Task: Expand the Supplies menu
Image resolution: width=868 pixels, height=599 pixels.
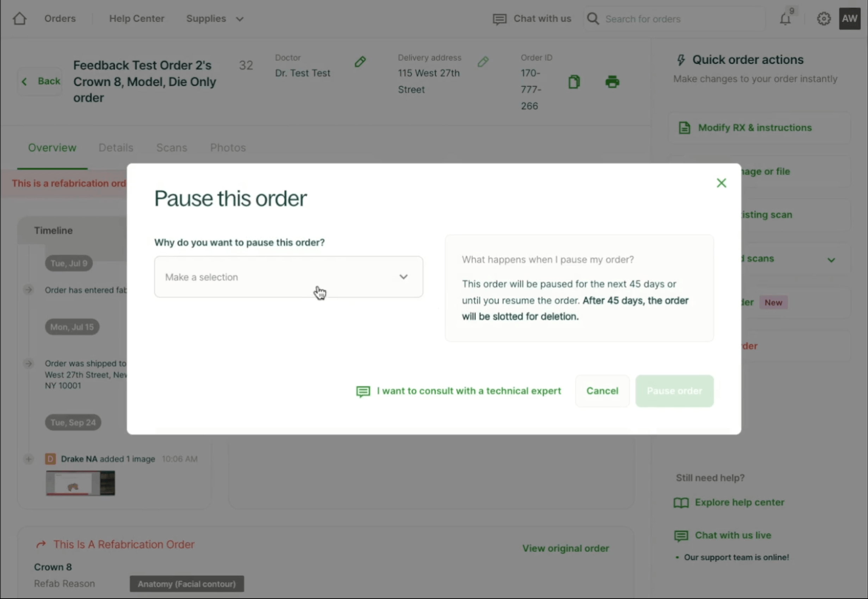Action: click(215, 19)
